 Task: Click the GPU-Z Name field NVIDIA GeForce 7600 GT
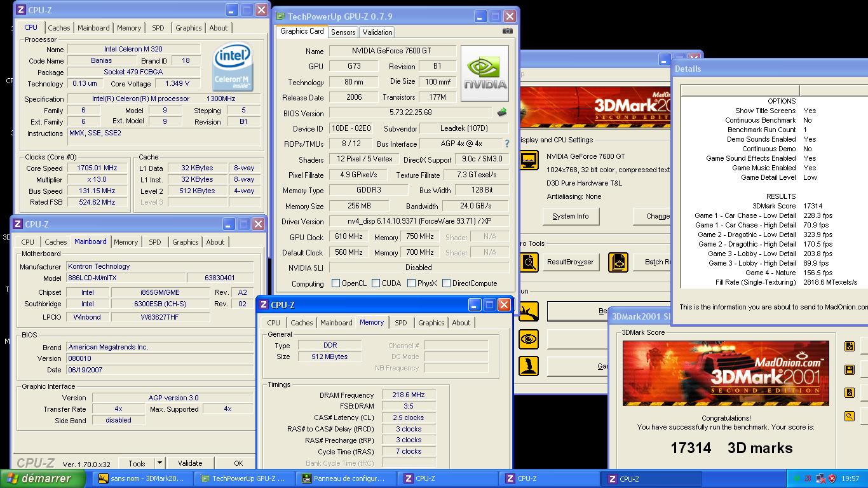coord(393,51)
